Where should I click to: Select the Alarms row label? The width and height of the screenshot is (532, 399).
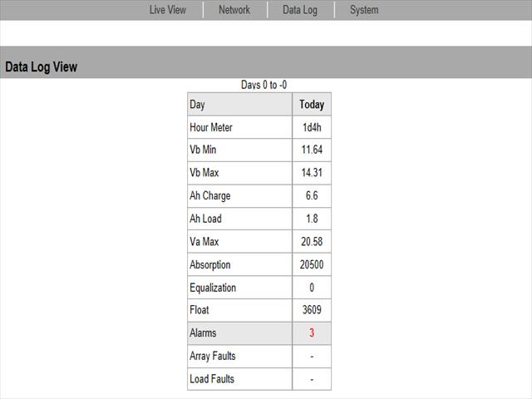coord(203,333)
